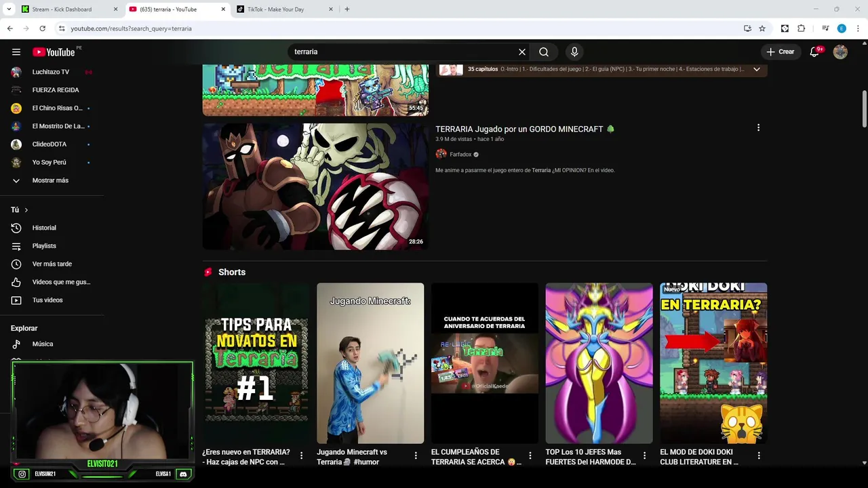Open Chrome's three-dot menu
The width and height of the screenshot is (868, 488).
pos(859,28)
